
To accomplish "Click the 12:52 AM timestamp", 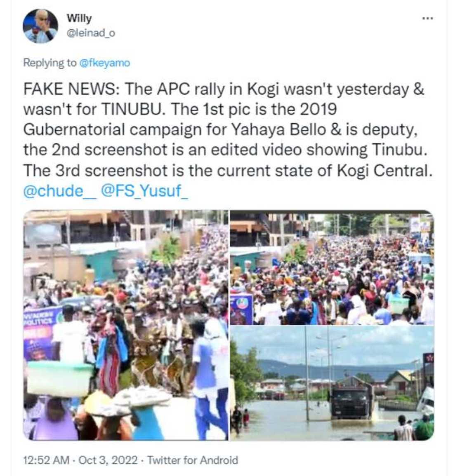I will pyautogui.click(x=46, y=460).
